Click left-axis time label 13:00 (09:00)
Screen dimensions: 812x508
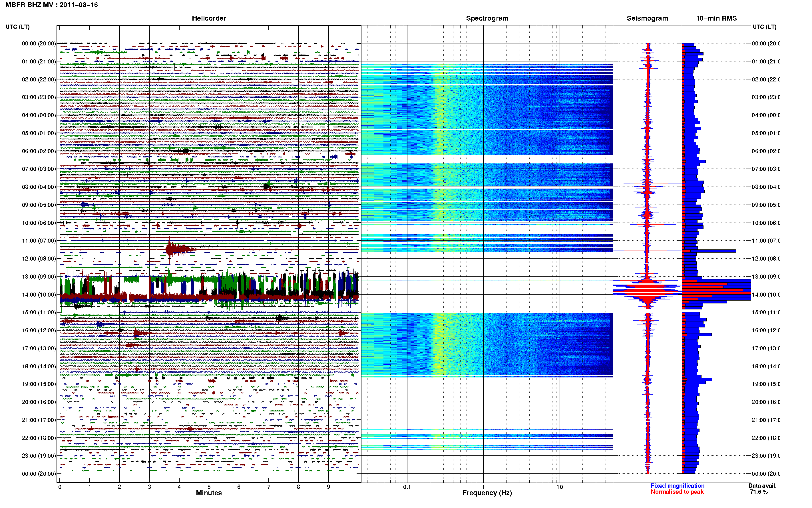[39, 277]
